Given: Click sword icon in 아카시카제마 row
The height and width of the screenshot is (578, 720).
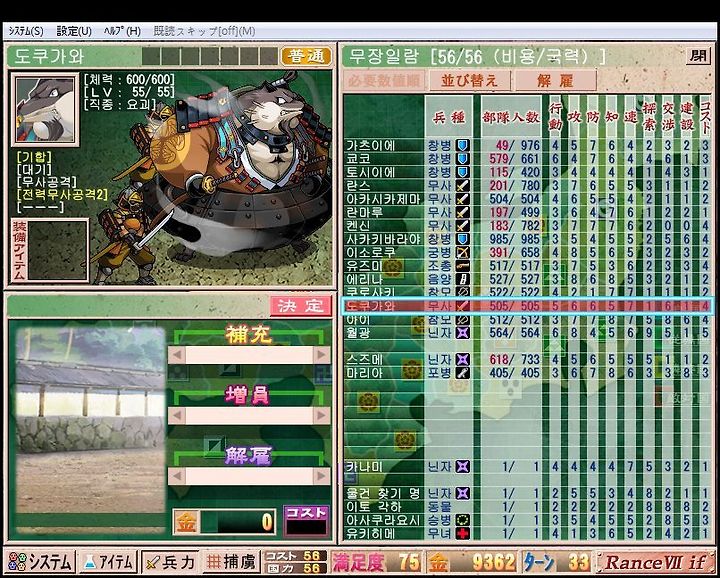Looking at the screenshot, I should click(462, 199).
